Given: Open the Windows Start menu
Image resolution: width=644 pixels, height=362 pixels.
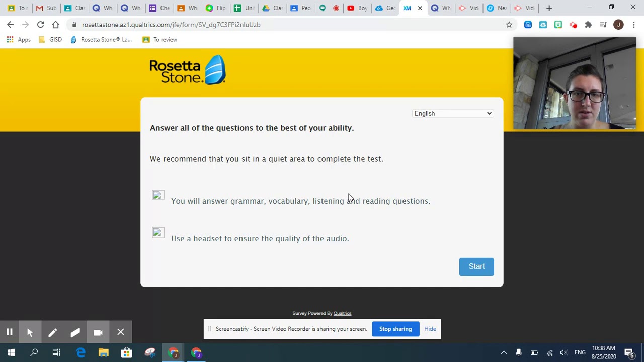Looking at the screenshot, I should point(11,353).
